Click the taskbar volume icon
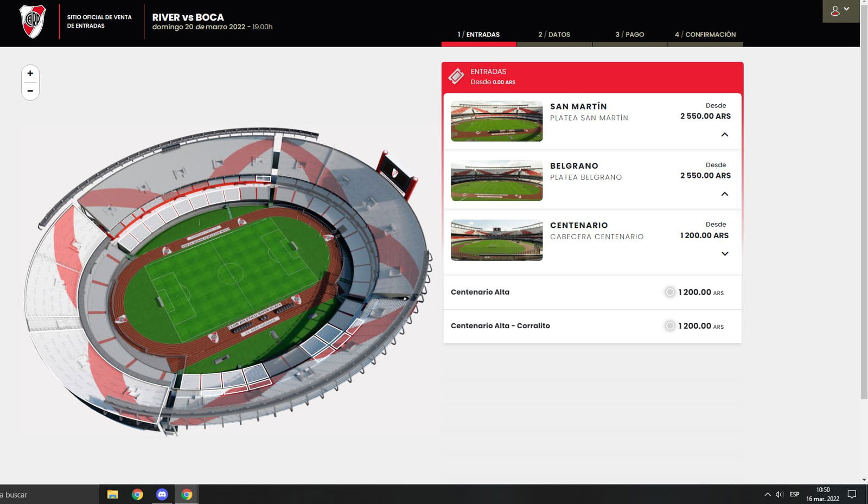 coord(779,494)
